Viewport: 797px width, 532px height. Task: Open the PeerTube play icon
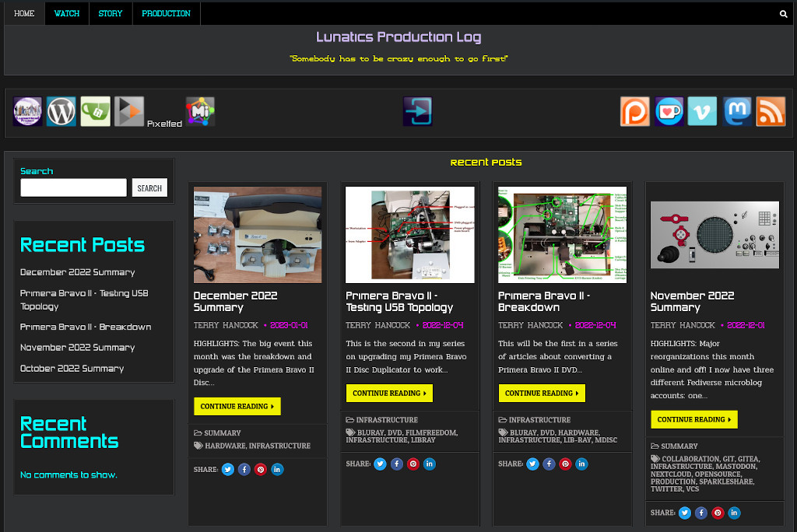tap(129, 112)
